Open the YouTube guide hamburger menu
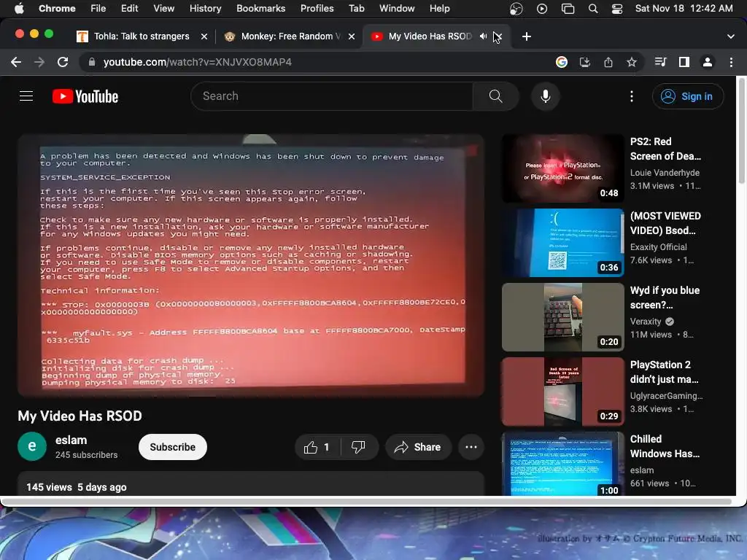Viewport: 747px width, 560px height. [26, 96]
